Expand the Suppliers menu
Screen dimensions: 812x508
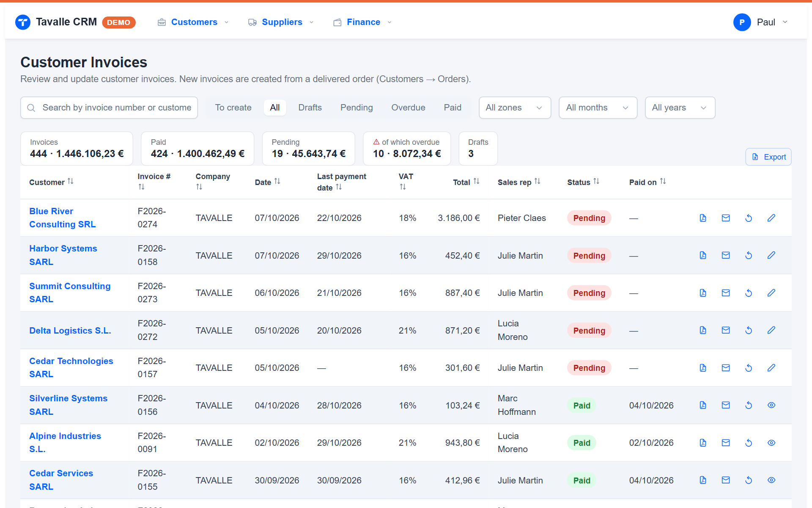(x=281, y=22)
